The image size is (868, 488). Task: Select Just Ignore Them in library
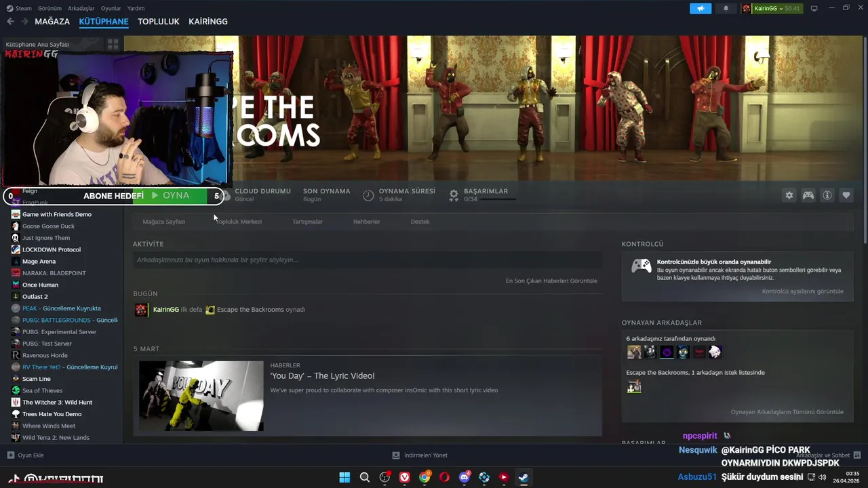point(46,238)
